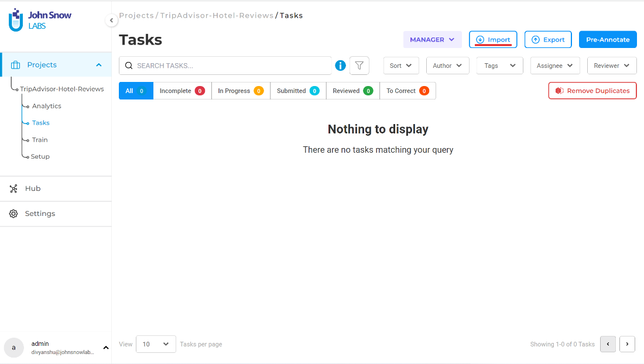
Task: Open the TripAdvisor-Hotel-Reviews project in sidebar
Action: 62,89
